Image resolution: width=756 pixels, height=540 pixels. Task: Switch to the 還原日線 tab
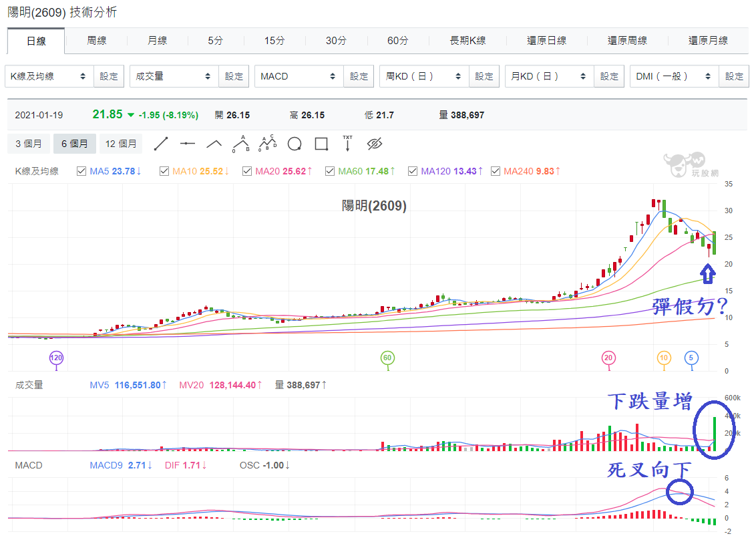pyautogui.click(x=547, y=41)
